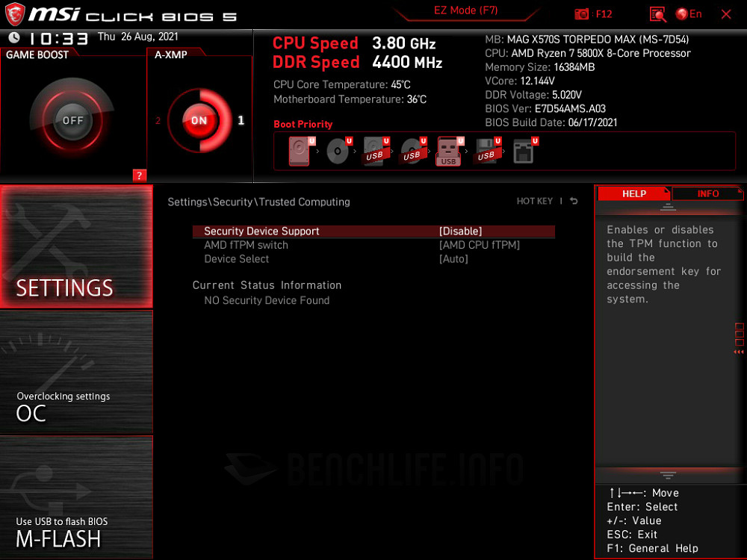Click the MSI dragon logo
This screenshot has height=560, width=747.
15,14
